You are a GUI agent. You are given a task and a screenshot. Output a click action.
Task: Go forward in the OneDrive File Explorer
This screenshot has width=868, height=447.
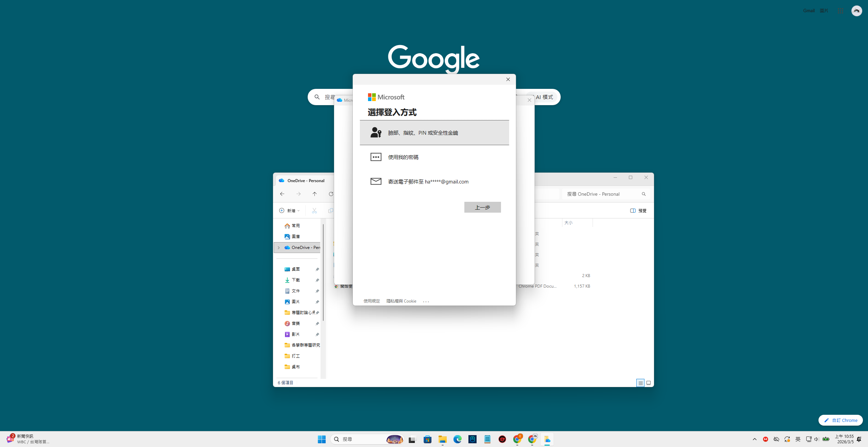(x=298, y=194)
